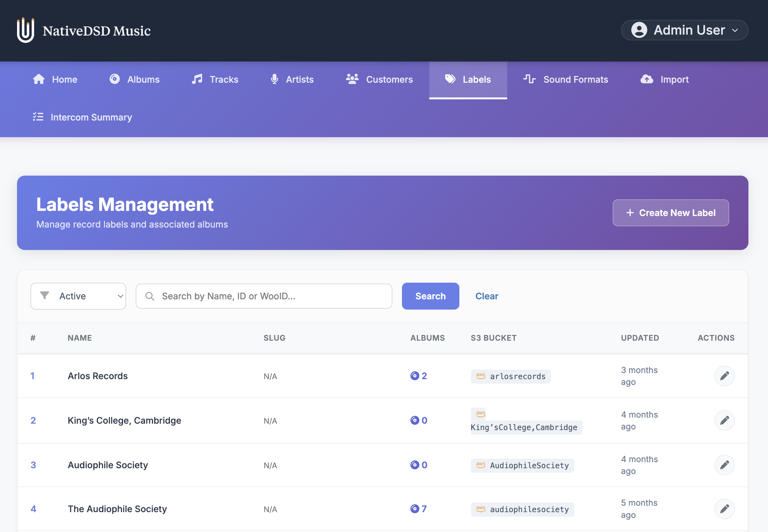Select the Sound Formats waveform icon
Image resolution: width=768 pixels, height=532 pixels.
(529, 79)
